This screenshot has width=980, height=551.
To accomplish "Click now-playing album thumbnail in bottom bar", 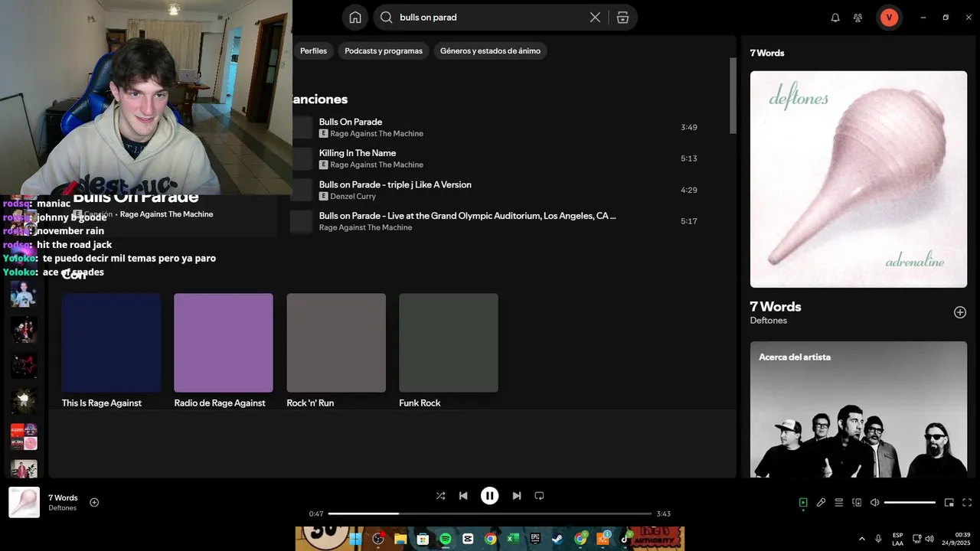I will click(x=24, y=503).
